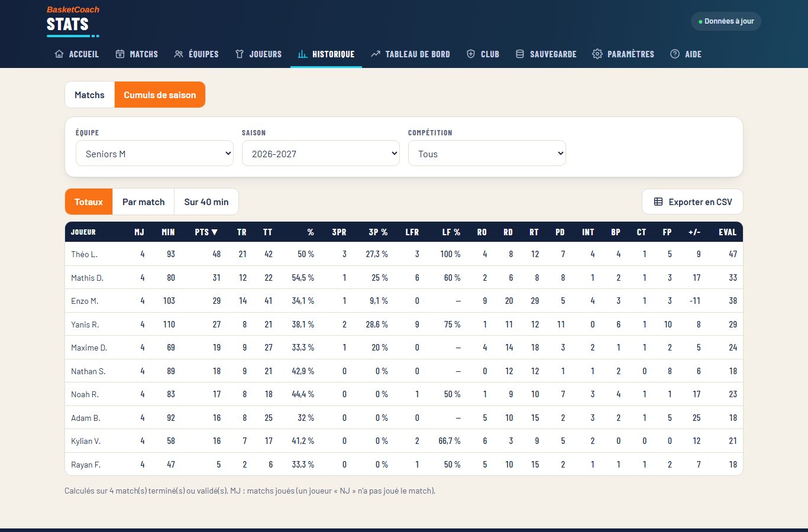Click player name Théo L.
Viewport: 808px width, 532px height.
[84, 254]
